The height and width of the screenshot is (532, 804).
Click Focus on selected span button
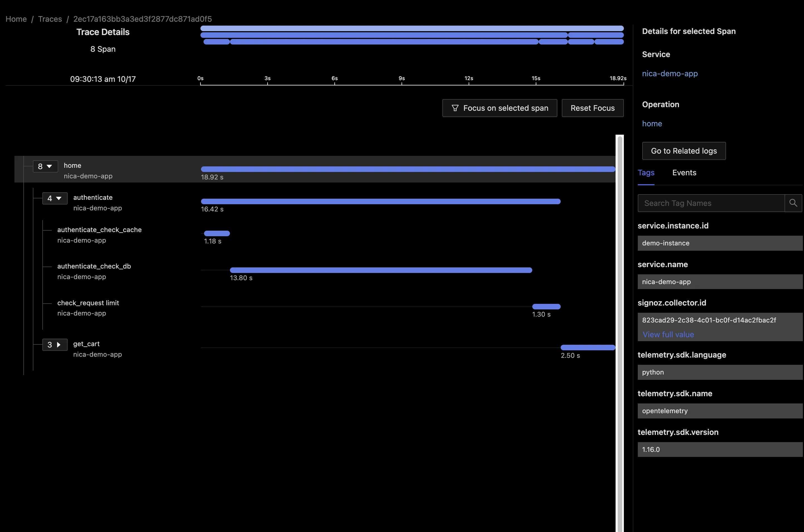point(499,108)
